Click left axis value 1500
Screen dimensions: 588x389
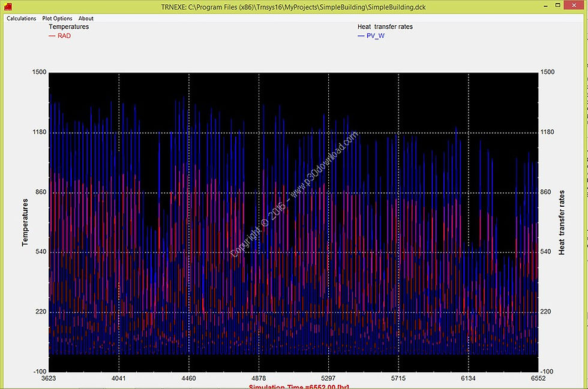[x=40, y=72]
